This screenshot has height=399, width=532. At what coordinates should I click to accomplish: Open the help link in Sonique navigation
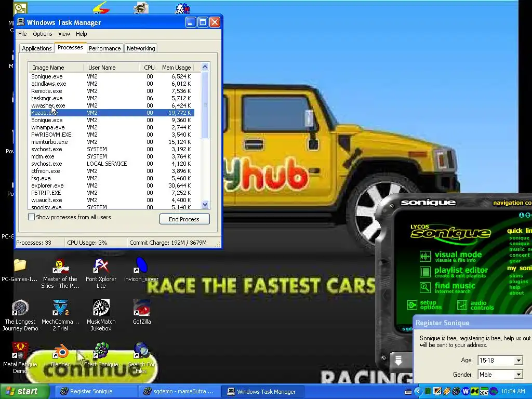514,287
